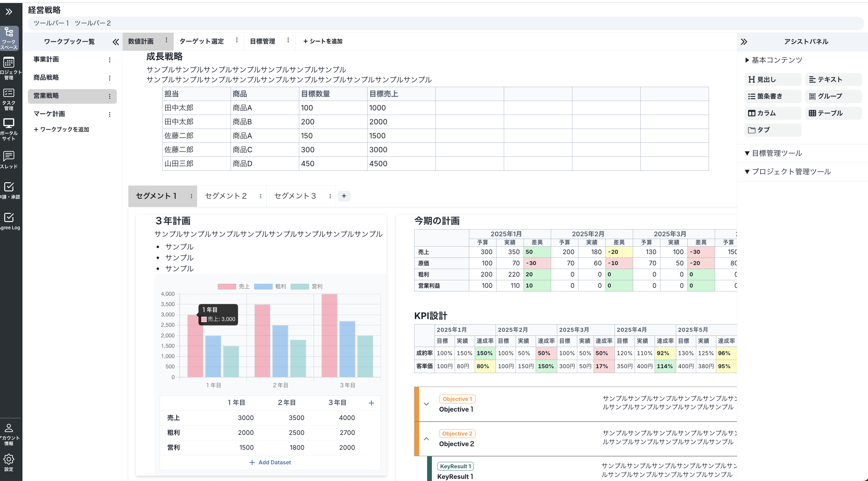Insert a 見出し heading block

[772, 79]
